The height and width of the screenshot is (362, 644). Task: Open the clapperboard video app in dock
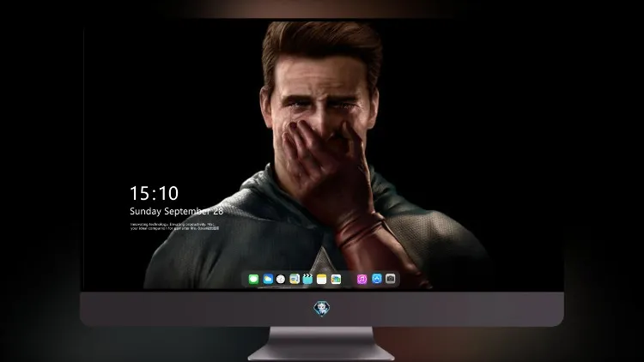click(x=307, y=279)
